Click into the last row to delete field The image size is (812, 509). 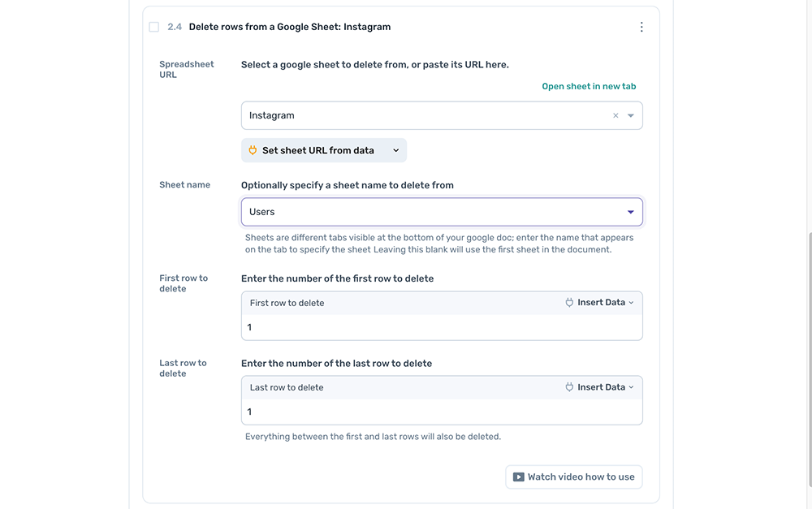click(x=442, y=412)
